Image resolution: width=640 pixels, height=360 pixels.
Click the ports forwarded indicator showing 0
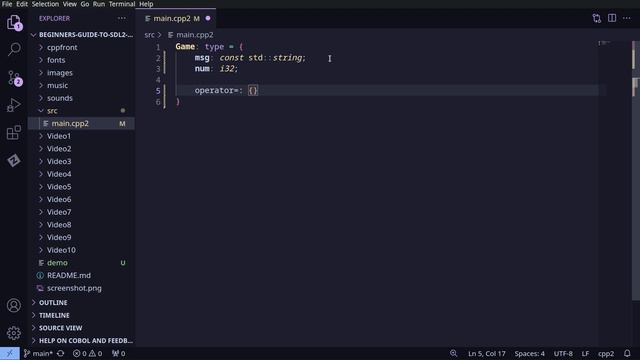(x=118, y=353)
